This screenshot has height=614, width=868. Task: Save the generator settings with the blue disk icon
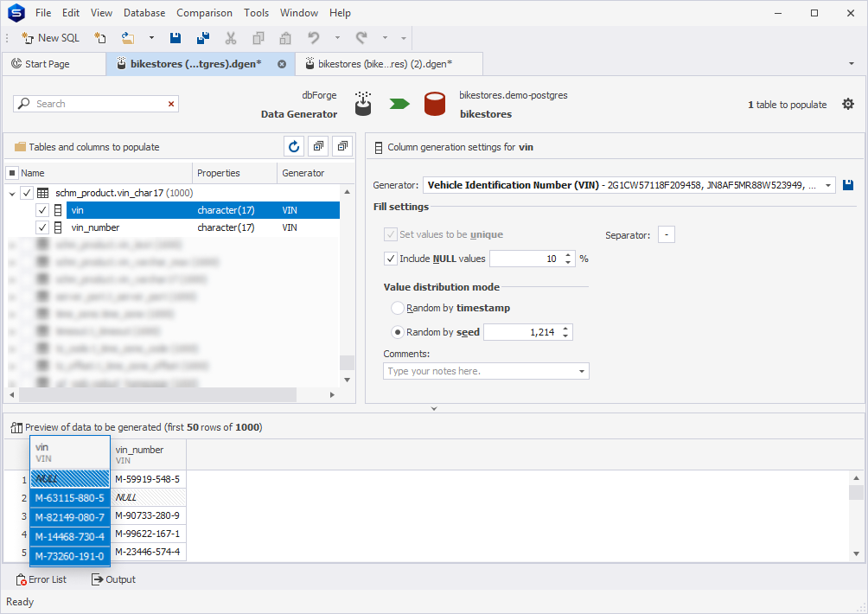[847, 185]
